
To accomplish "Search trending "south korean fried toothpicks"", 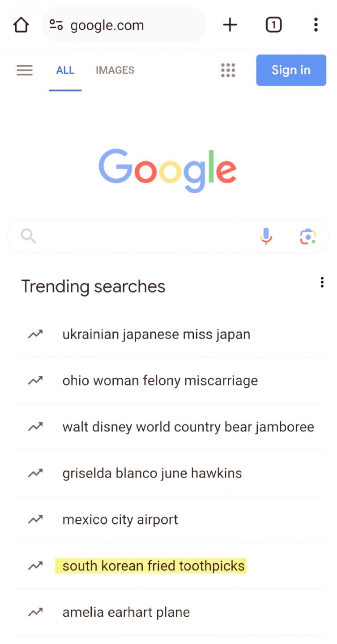I will pos(154,566).
